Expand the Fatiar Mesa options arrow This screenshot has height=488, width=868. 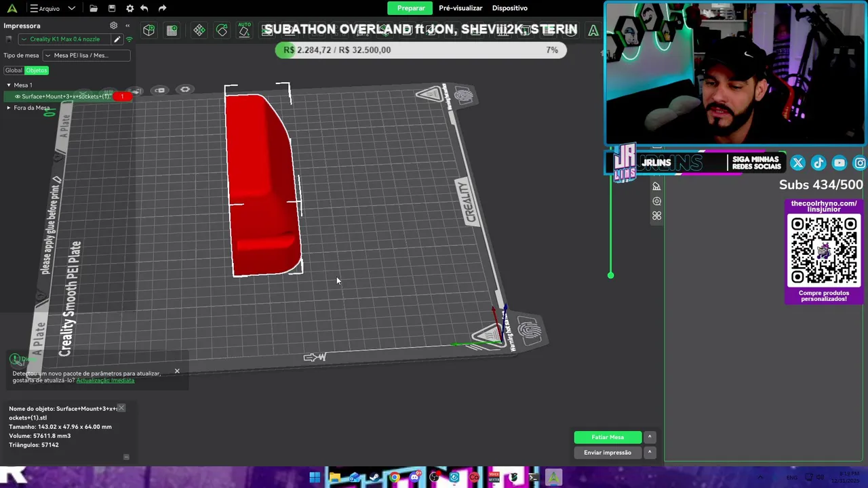[x=650, y=437]
